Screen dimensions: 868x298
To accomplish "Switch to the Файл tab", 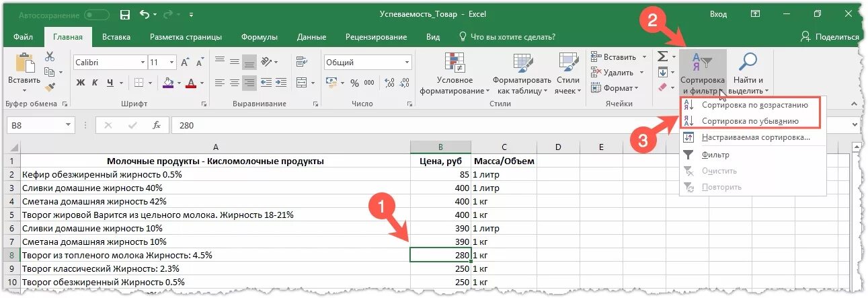I will click(x=23, y=37).
